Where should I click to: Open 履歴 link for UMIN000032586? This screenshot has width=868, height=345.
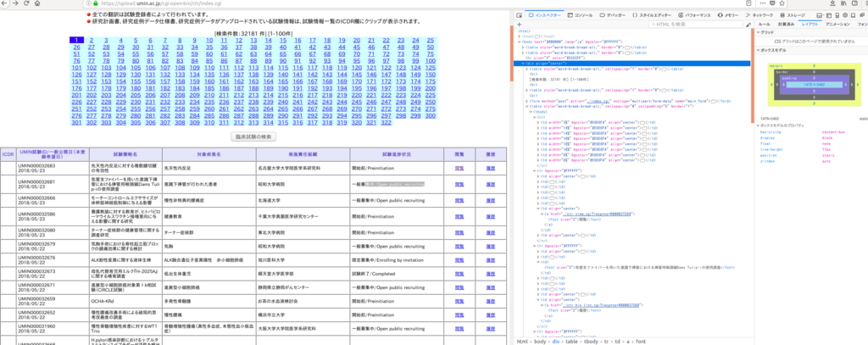click(490, 214)
